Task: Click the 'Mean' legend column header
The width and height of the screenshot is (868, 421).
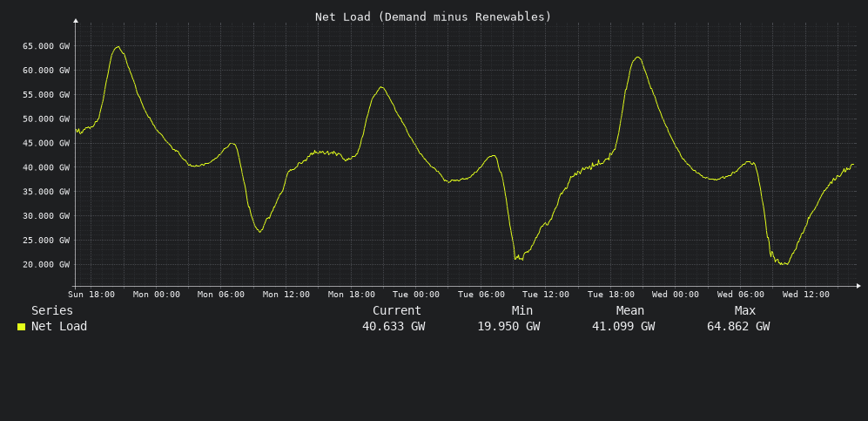Action: (x=630, y=311)
